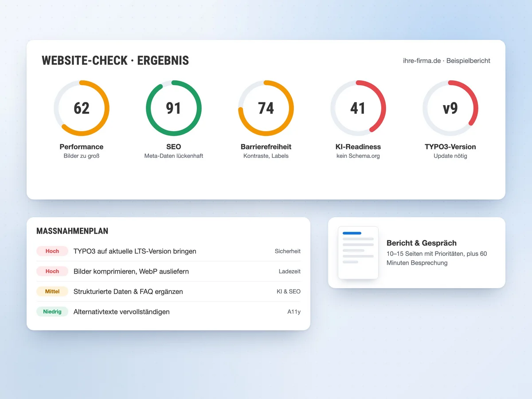Click the "SEO" label under the green gauge
This screenshot has width=532, height=399.
point(174,147)
